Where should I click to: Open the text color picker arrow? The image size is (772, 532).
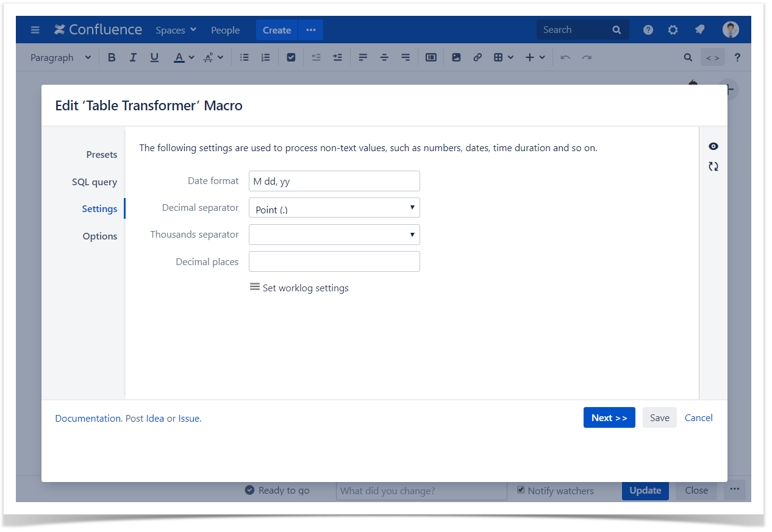click(191, 57)
